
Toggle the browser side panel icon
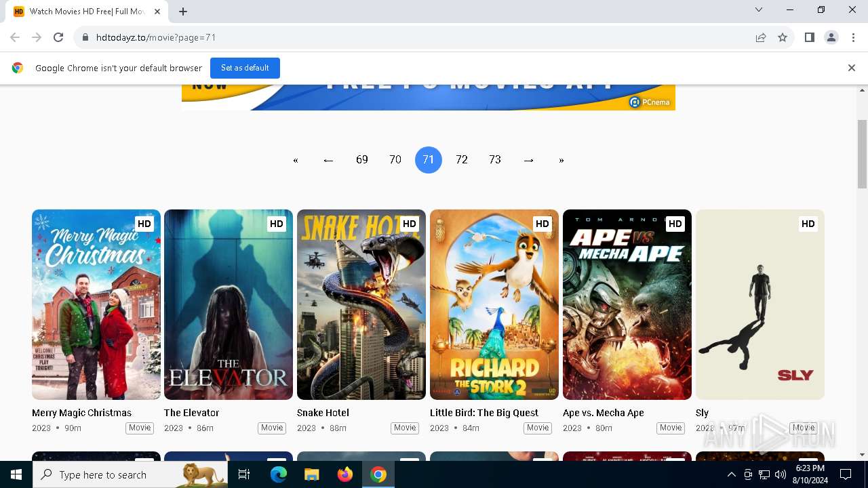pyautogui.click(x=809, y=37)
